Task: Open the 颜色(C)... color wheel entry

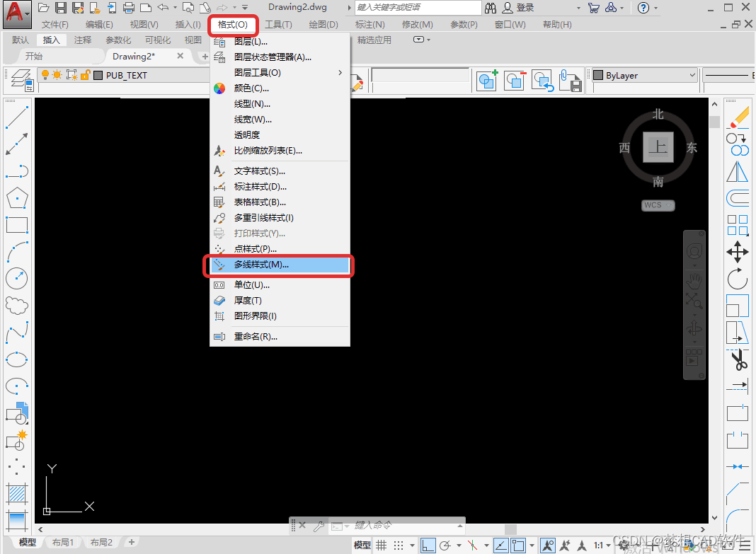Action: tap(280, 88)
